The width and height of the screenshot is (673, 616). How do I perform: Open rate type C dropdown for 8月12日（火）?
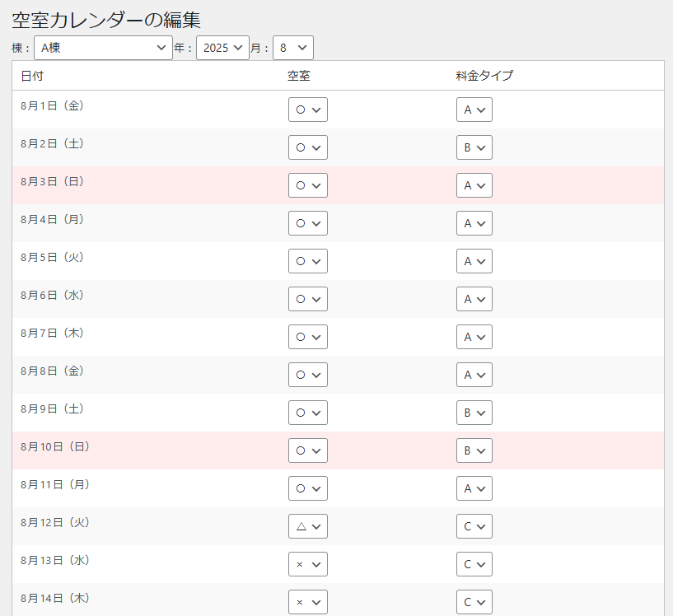(x=474, y=526)
